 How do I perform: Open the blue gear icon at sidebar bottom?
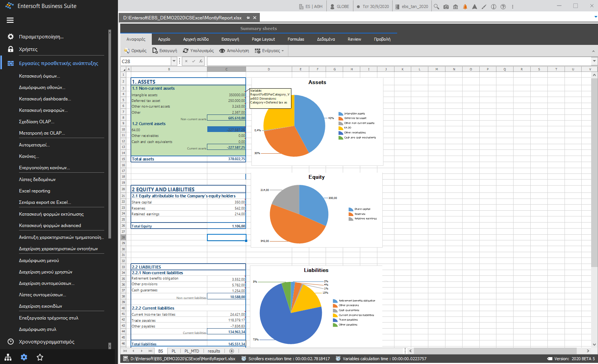coord(24,357)
